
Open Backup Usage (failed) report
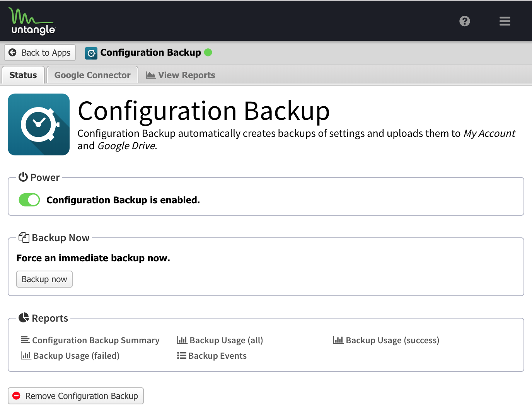point(70,356)
